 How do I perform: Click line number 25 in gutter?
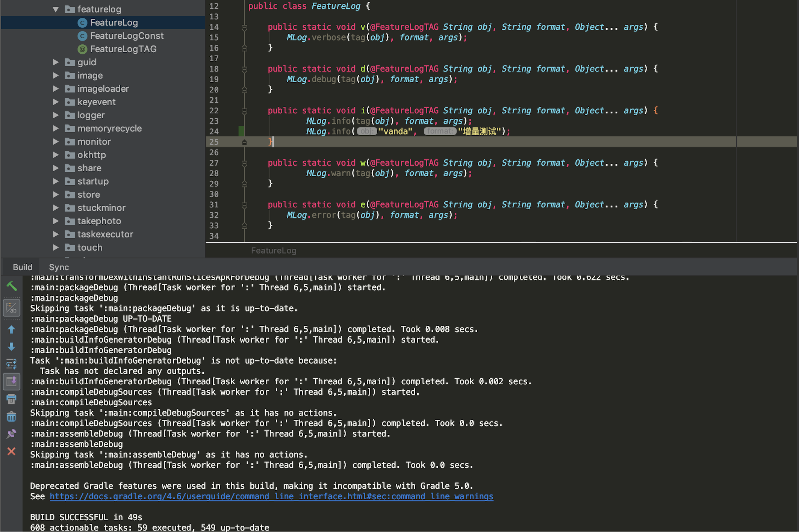pos(214,142)
